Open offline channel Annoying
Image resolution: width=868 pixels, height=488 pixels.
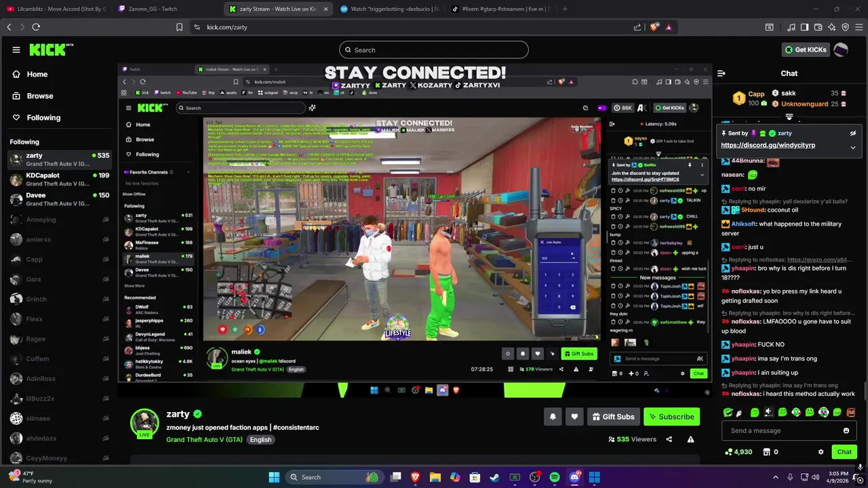tap(60, 220)
